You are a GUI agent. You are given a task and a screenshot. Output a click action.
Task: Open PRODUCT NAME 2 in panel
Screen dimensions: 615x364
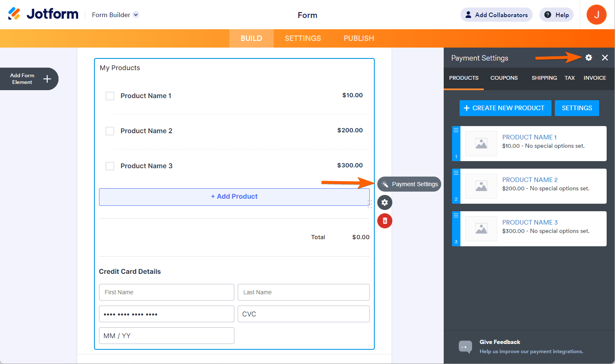click(x=530, y=179)
